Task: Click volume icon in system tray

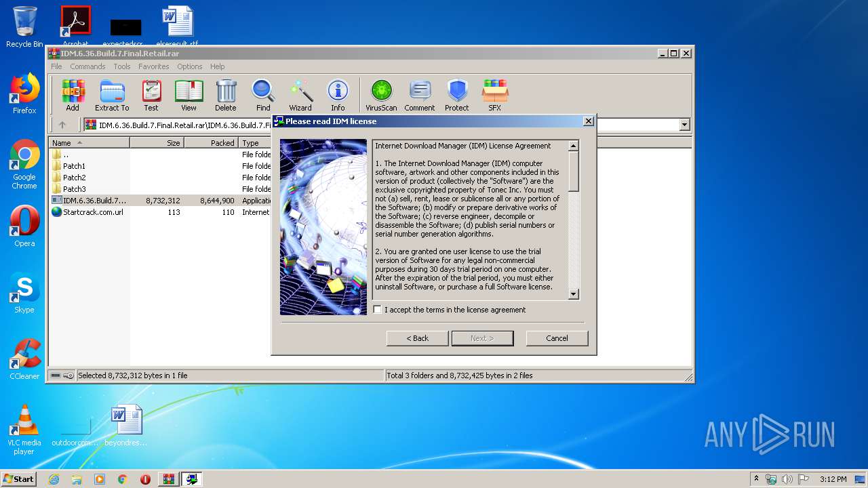Action: pos(787,479)
